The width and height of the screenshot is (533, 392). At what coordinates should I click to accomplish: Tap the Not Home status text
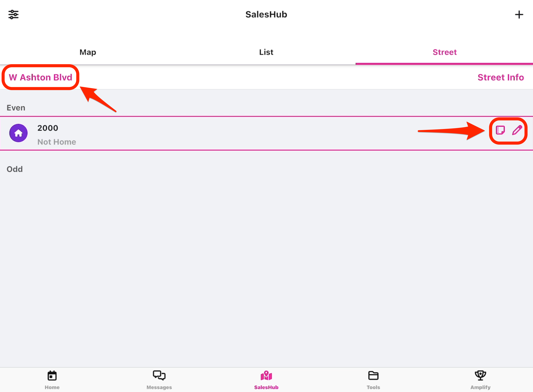click(57, 142)
